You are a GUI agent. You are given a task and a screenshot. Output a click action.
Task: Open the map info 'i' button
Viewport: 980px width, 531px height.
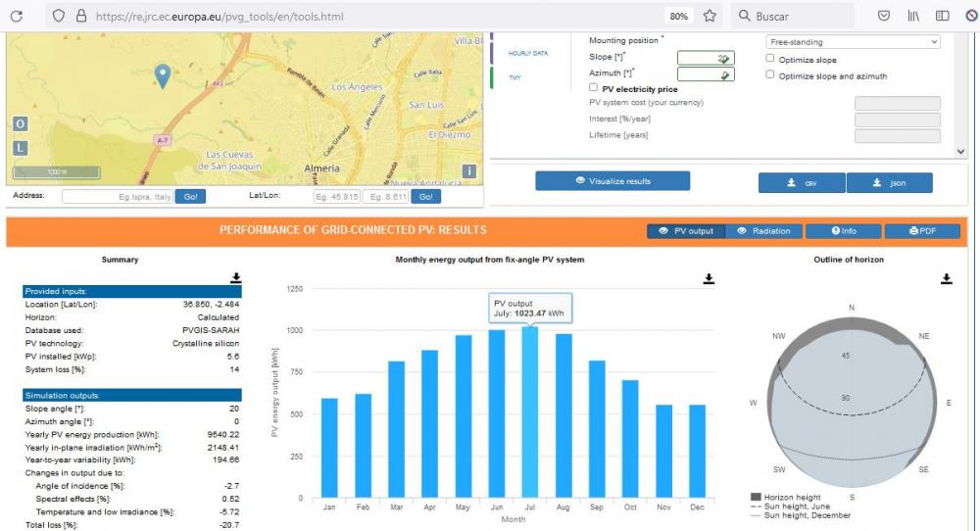[468, 170]
